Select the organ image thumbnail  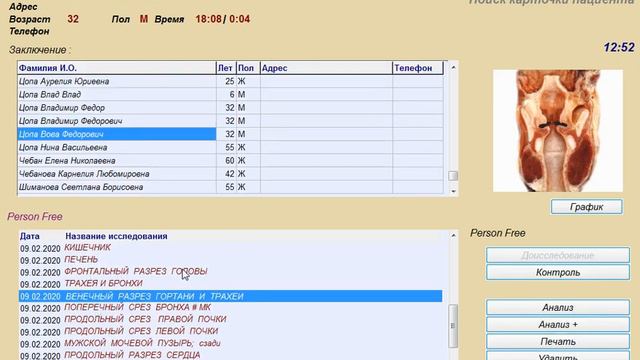(x=558, y=131)
